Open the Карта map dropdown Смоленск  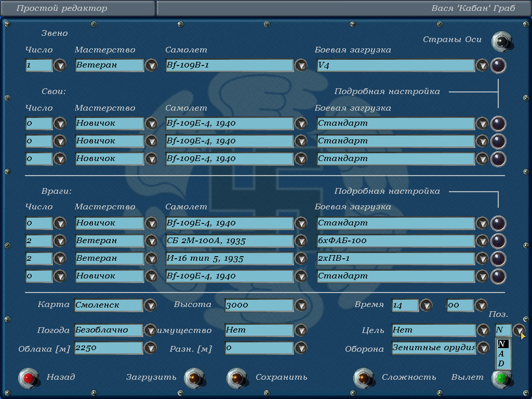click(x=150, y=305)
